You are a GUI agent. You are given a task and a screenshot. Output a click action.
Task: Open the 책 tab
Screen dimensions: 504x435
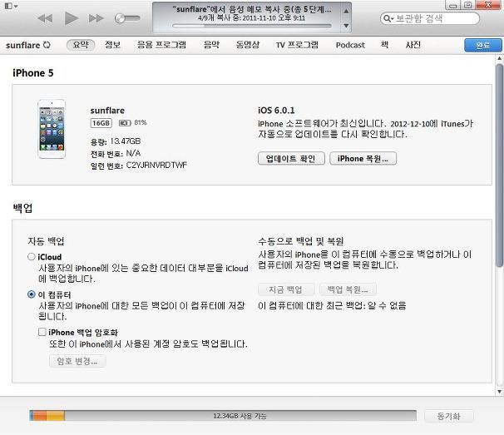[384, 45]
